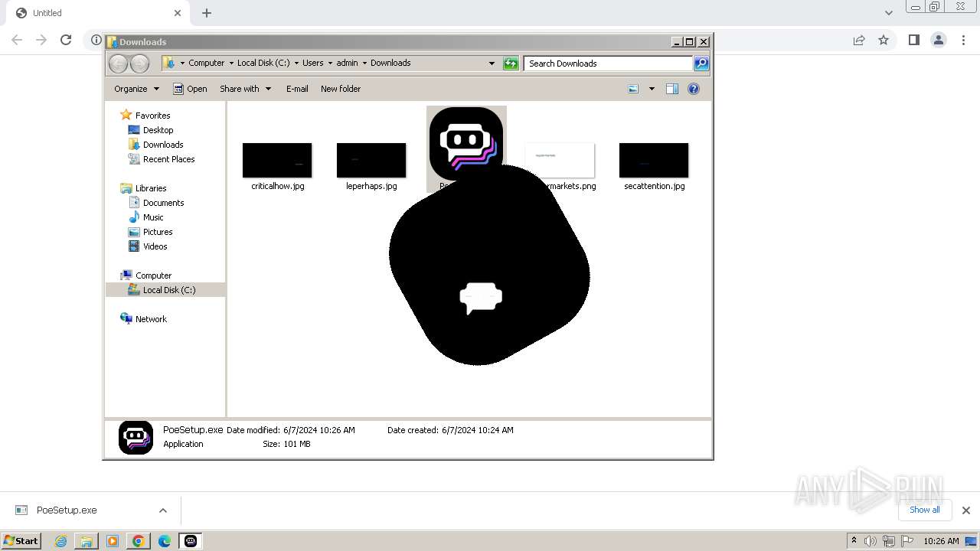Create a New folder
This screenshot has width=980, height=551.
click(x=341, y=89)
